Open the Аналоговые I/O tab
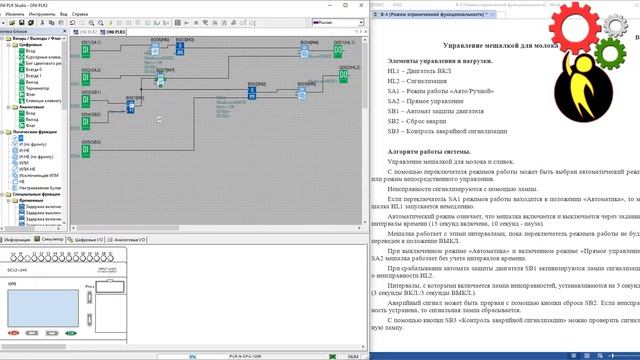 click(x=127, y=240)
